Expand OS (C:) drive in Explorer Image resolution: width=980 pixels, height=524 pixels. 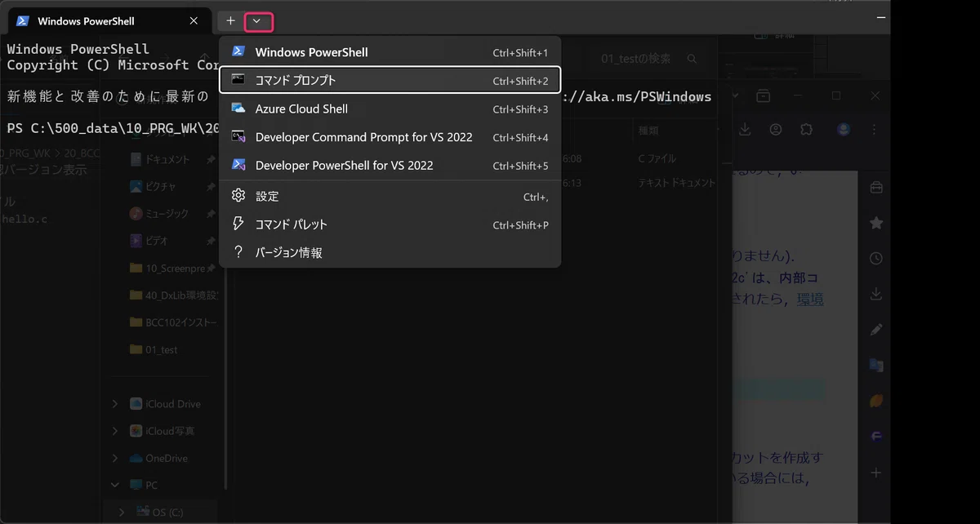point(122,512)
